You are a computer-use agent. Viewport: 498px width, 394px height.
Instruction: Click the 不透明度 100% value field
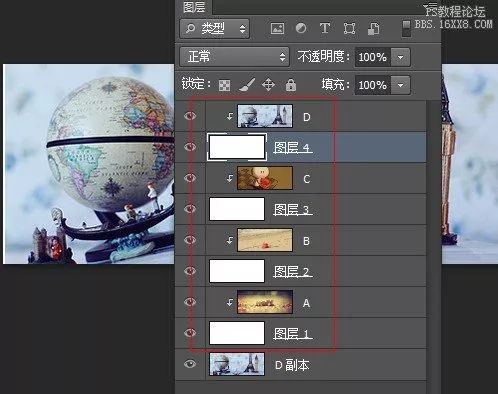tap(373, 57)
